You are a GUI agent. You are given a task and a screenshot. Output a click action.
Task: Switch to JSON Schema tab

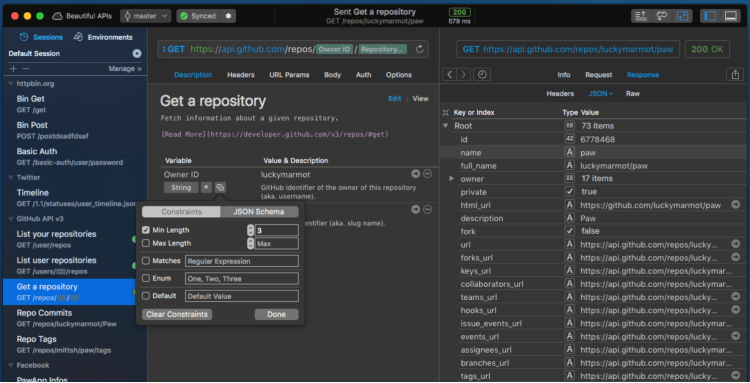pyautogui.click(x=259, y=212)
